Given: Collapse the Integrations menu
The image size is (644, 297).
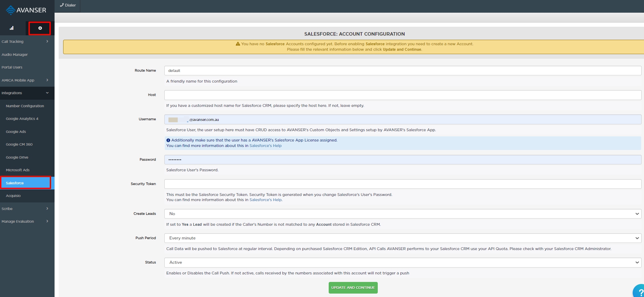Looking at the screenshot, I should [27, 93].
